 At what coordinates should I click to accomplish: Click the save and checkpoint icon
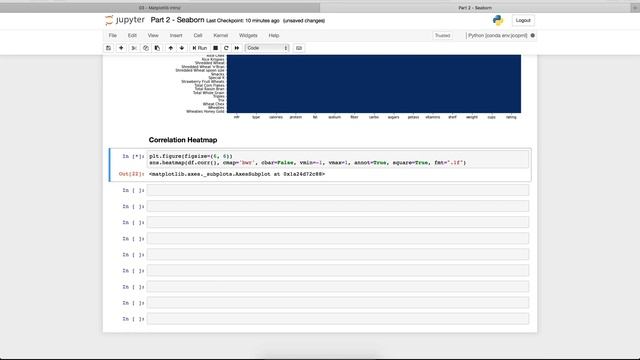pos(109,48)
